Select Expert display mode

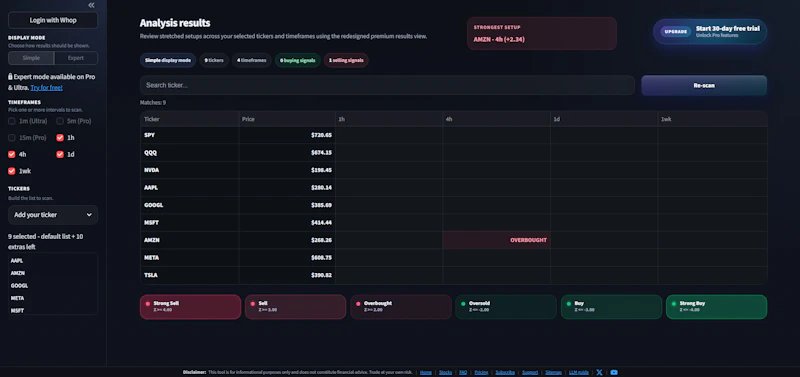tap(76, 58)
